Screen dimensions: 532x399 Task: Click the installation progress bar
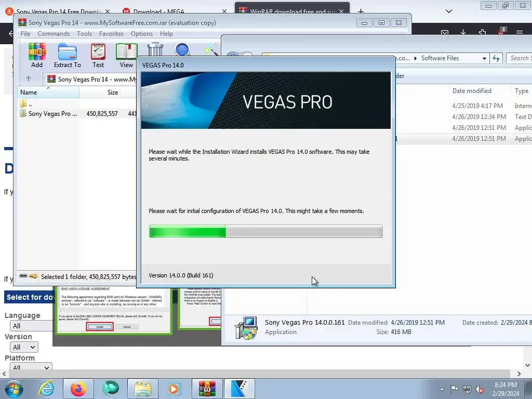click(x=265, y=231)
